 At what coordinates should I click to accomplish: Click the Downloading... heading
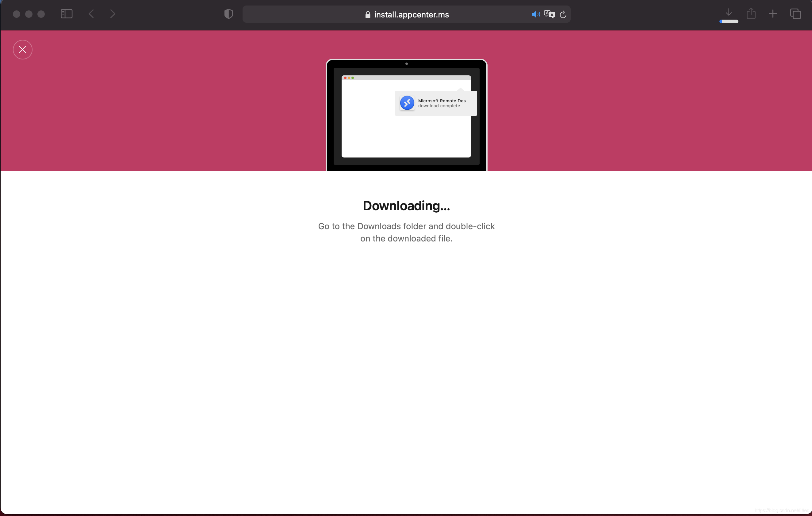pyautogui.click(x=406, y=206)
